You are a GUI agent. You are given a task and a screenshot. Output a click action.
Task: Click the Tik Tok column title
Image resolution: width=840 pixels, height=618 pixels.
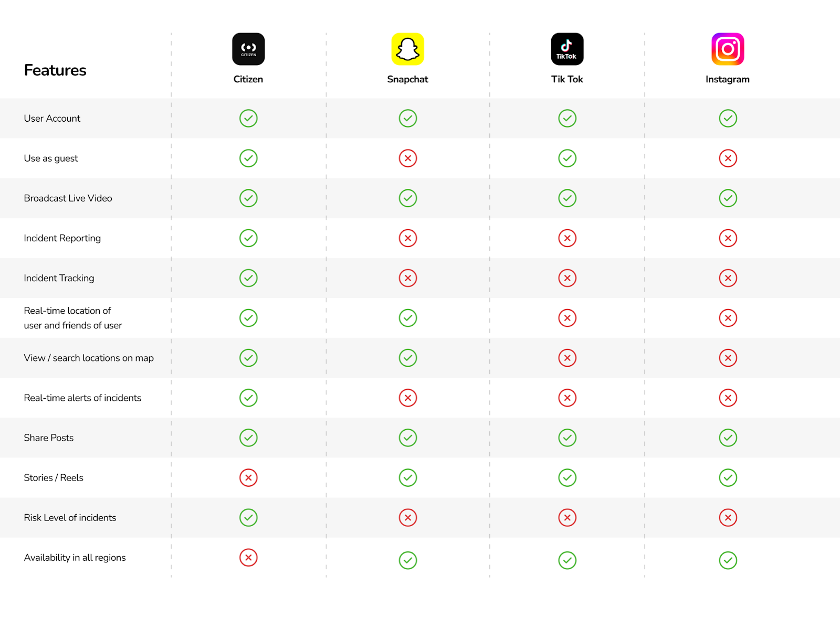[x=567, y=79]
